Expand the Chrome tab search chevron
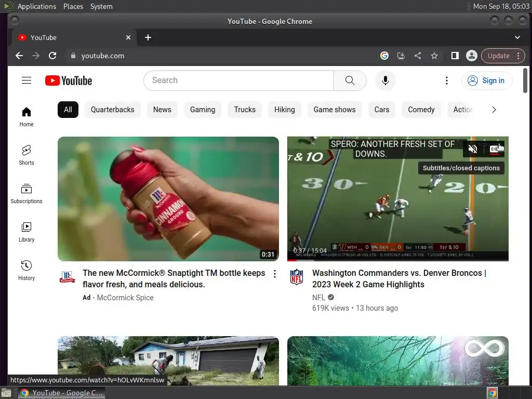Screen dimensions: 532x399 tap(517, 37)
